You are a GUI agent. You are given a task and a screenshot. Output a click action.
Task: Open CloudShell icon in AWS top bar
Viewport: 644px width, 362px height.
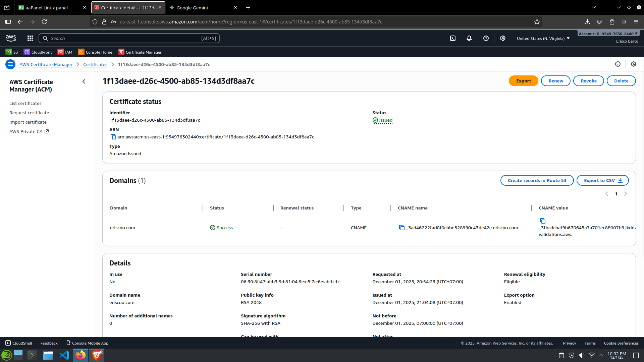453,39
